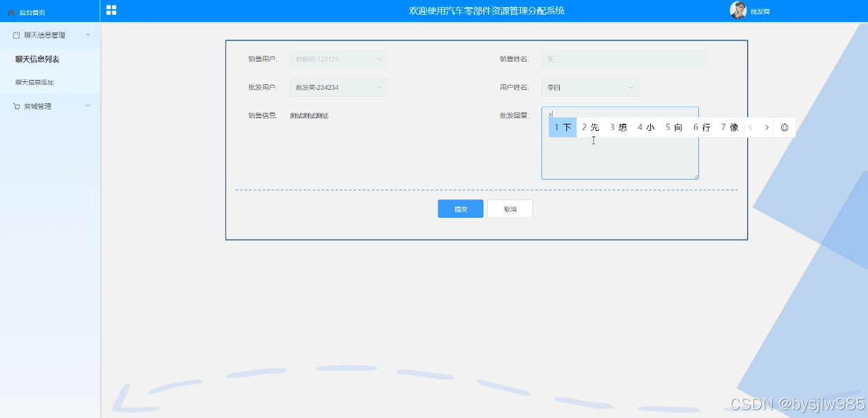Click the shopping cart icon for 商城管理
The width and height of the screenshot is (868, 418).
pyautogui.click(x=16, y=106)
